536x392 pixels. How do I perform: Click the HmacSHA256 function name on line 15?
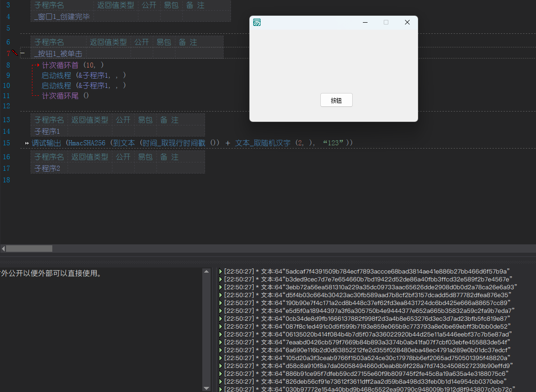[x=86, y=143]
